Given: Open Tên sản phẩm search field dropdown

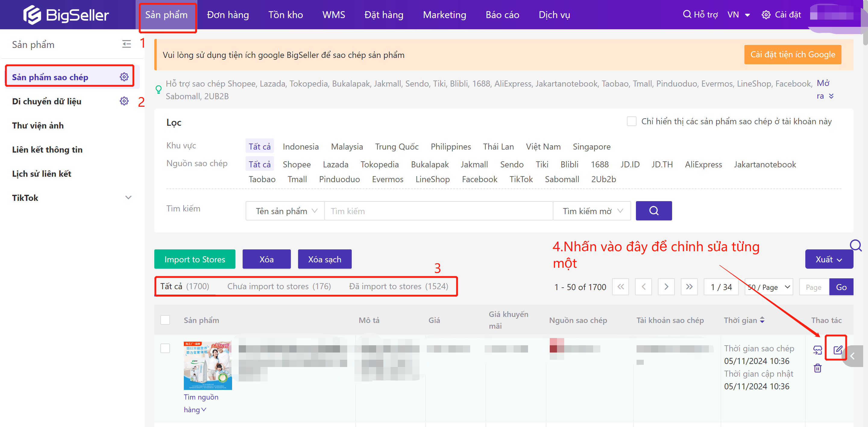Looking at the screenshot, I should coord(285,211).
